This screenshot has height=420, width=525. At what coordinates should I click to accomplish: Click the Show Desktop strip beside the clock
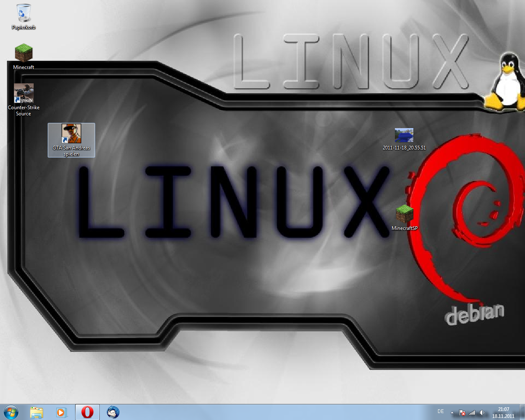(522, 412)
